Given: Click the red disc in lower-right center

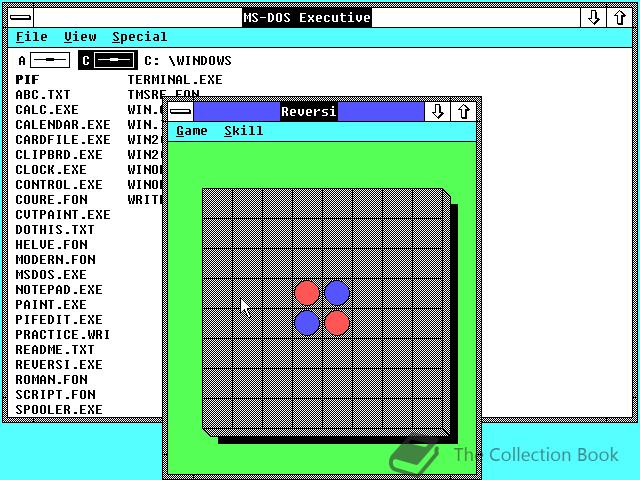Looking at the screenshot, I should click(x=337, y=323).
